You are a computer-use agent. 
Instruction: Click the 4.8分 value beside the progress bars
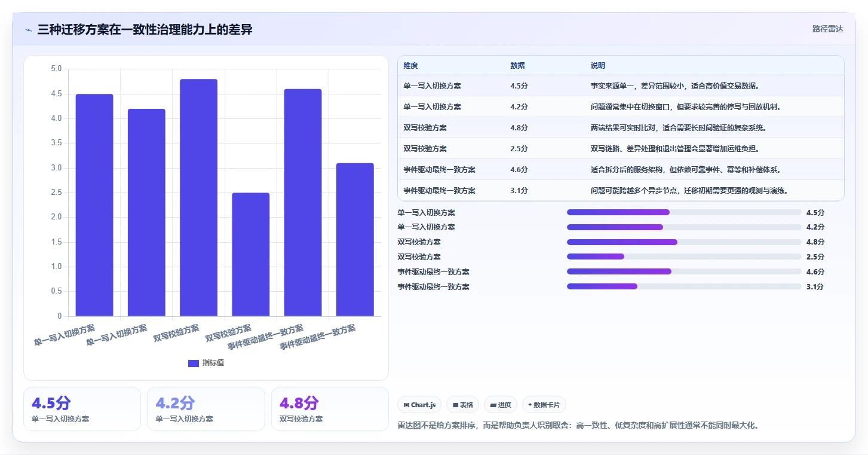tap(815, 242)
